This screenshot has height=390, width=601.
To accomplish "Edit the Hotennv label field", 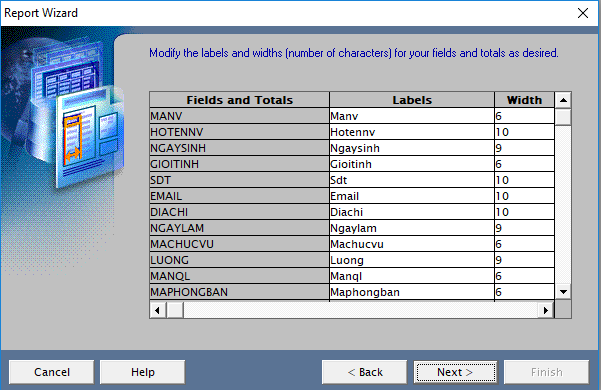I will [x=412, y=132].
